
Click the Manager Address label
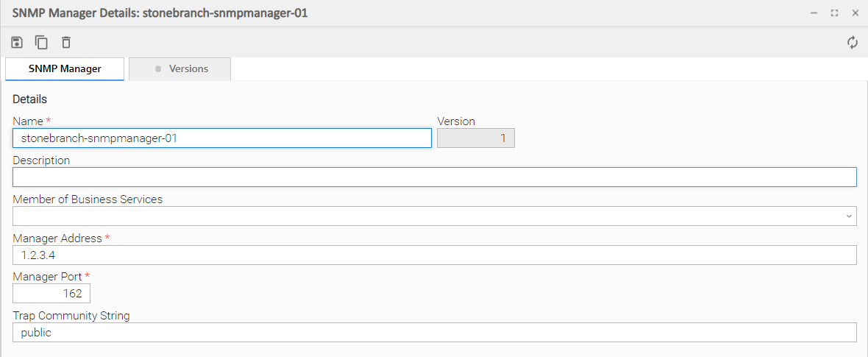[57, 238]
